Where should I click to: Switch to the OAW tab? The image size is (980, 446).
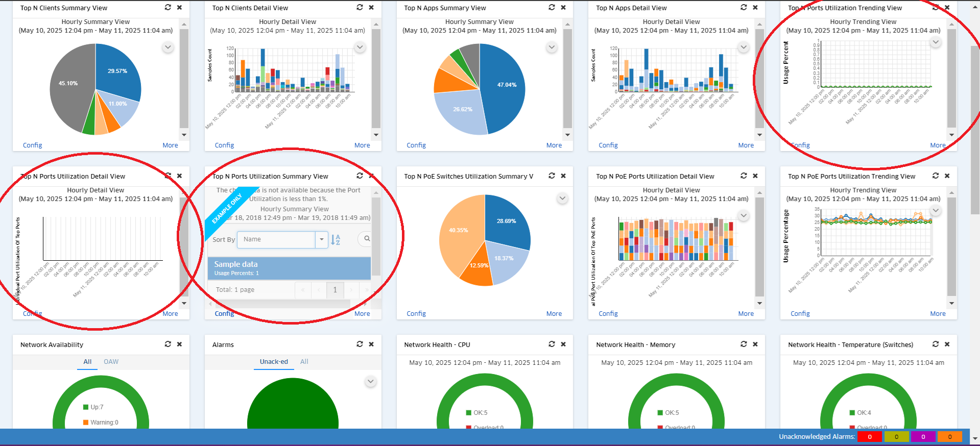pyautogui.click(x=111, y=362)
